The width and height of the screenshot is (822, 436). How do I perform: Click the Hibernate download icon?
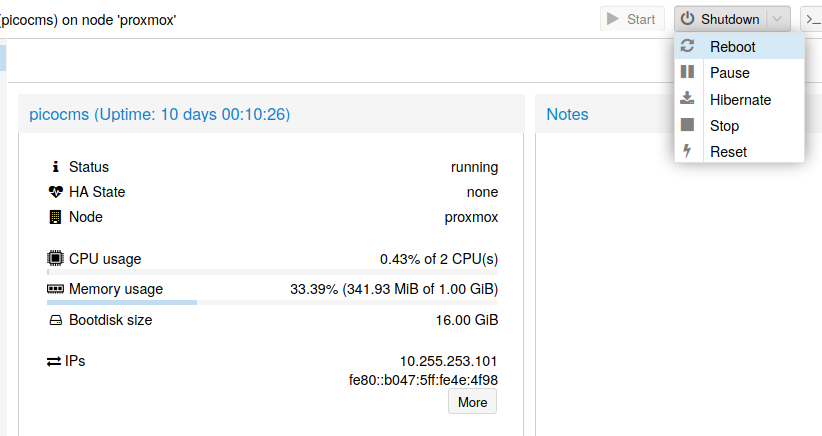click(687, 99)
